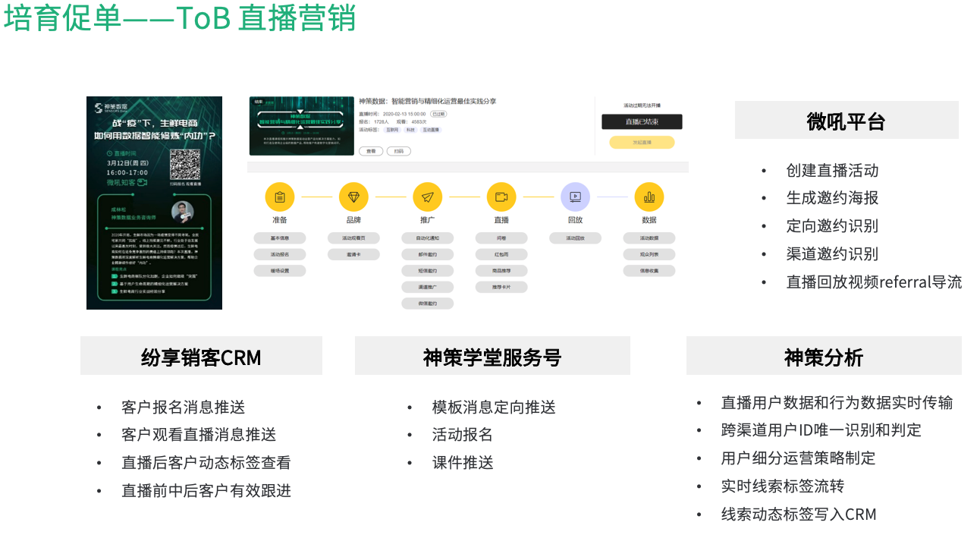Click the 纷享销客CRM section header
This screenshot has width=980, height=535.
coord(201,357)
